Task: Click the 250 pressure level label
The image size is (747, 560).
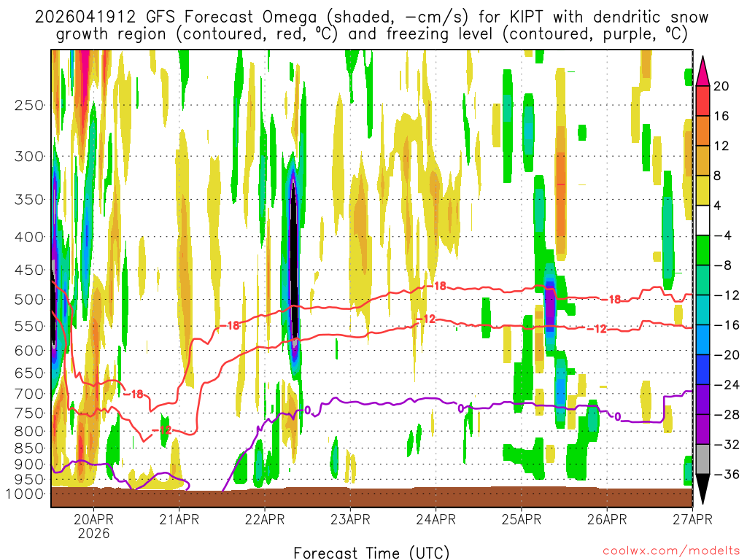Action: (29, 105)
